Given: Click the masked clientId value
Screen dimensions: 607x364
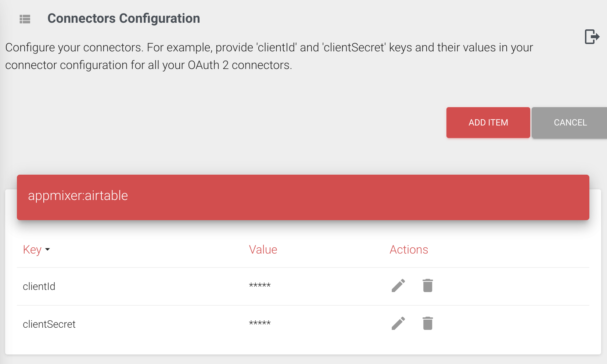Looking at the screenshot, I should tap(260, 286).
